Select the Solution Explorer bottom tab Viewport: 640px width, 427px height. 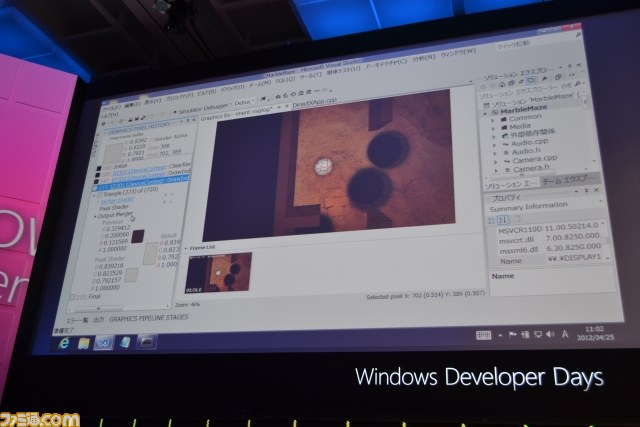512,185
